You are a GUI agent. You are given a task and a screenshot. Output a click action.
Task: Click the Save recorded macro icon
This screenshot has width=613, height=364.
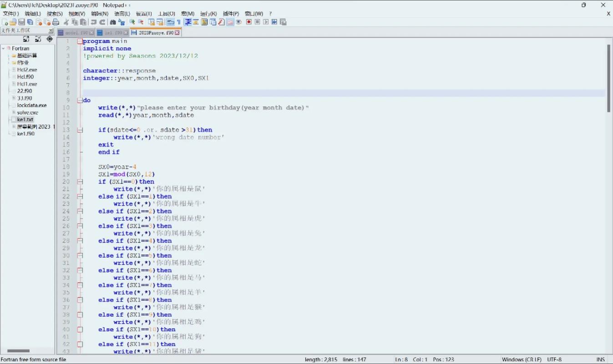coord(283,22)
